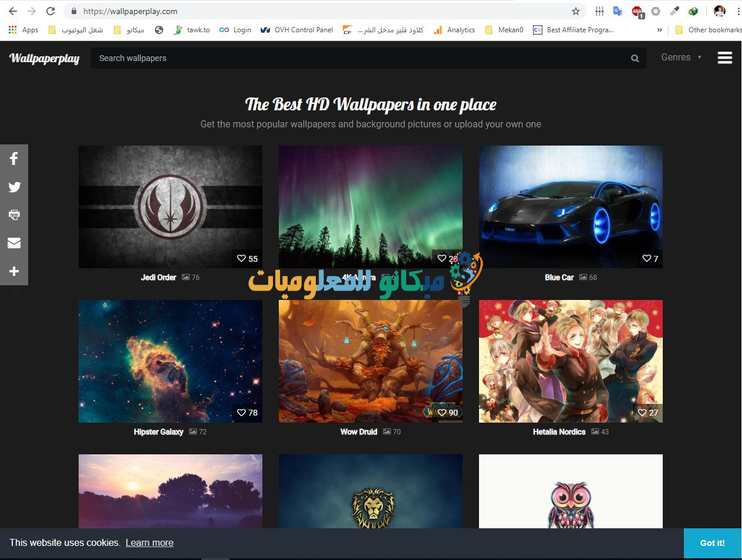
Task: Open the Jedi Order wallpaper thumbnail
Action: [170, 207]
